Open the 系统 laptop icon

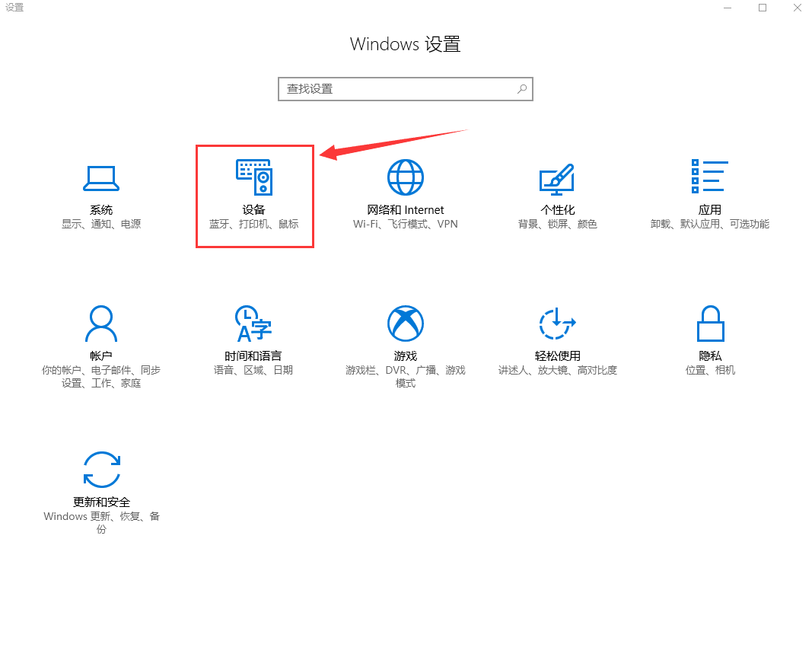pos(101,178)
